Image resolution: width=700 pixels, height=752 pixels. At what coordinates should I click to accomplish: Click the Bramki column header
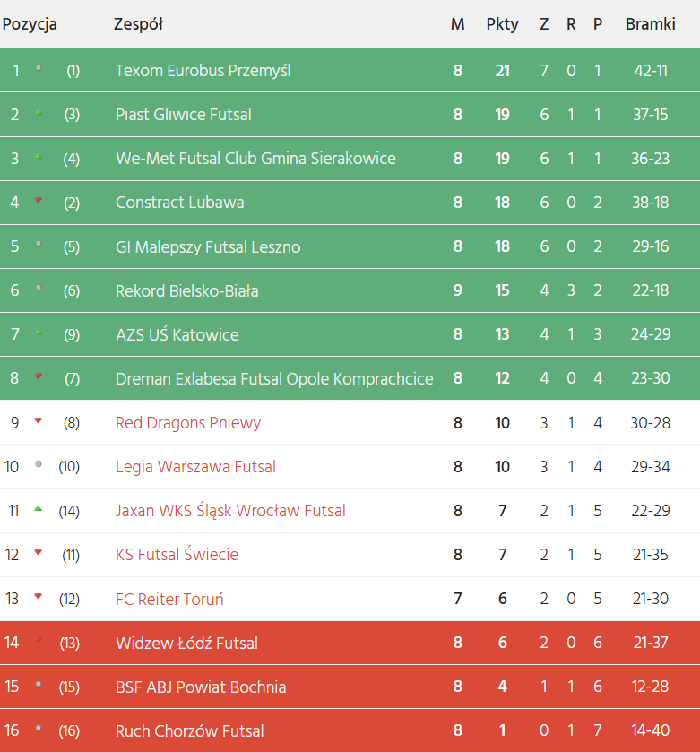(x=650, y=24)
